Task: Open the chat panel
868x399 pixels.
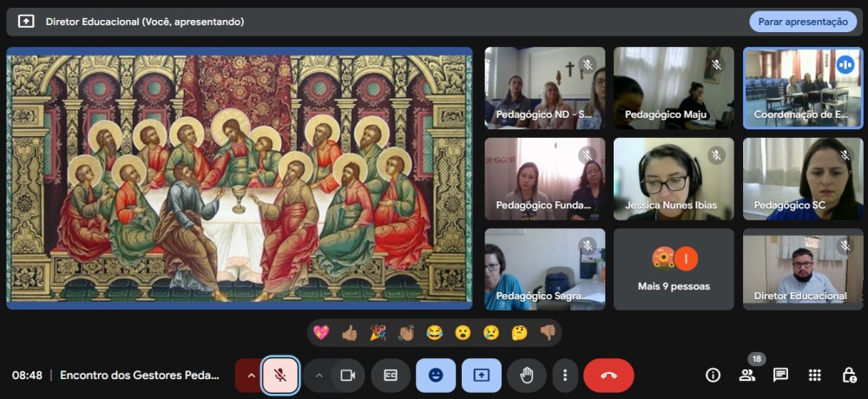Action: click(780, 376)
